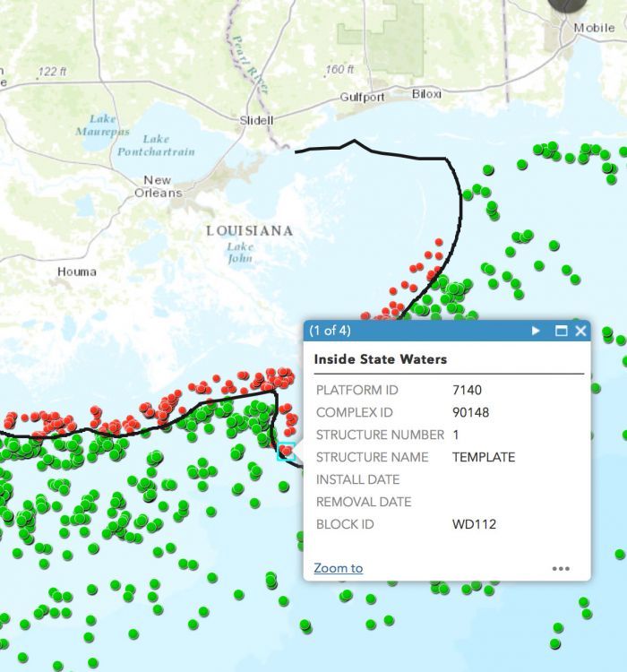627x672 pixels.
Task: Close the Inside State Waters popup
Action: pyautogui.click(x=580, y=331)
